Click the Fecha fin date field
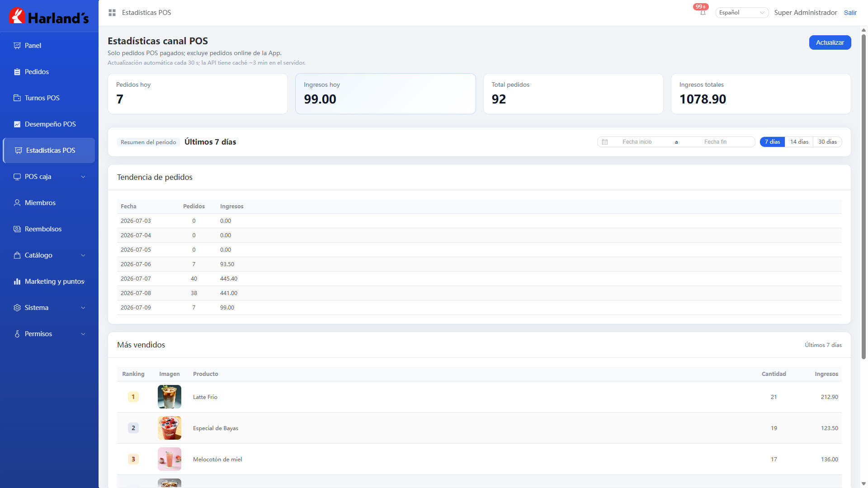The image size is (868, 488). point(715,142)
